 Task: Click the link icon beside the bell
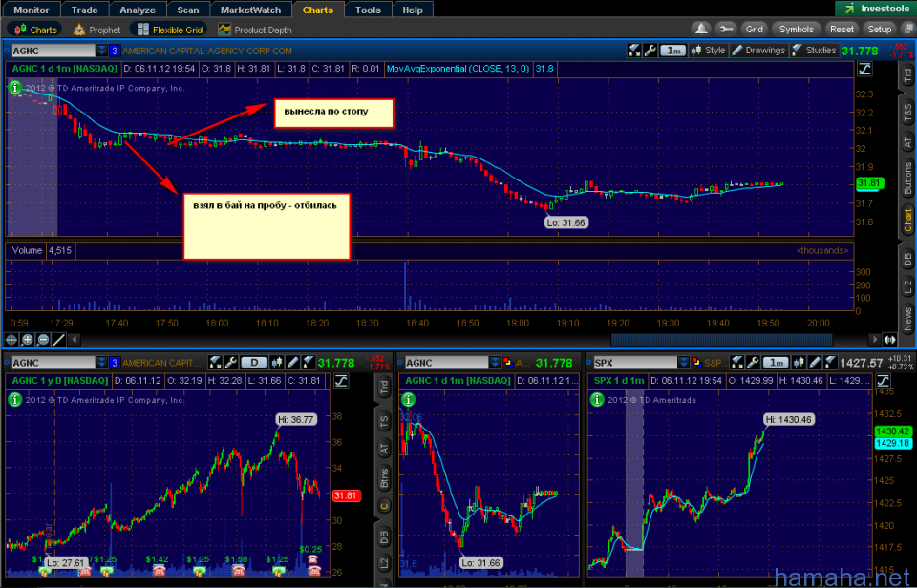click(x=725, y=29)
